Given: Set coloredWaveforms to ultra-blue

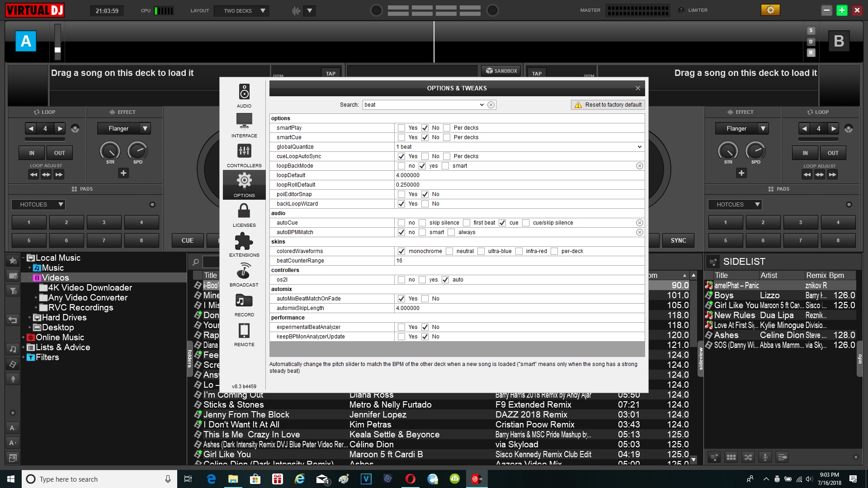Looking at the screenshot, I should point(481,251).
